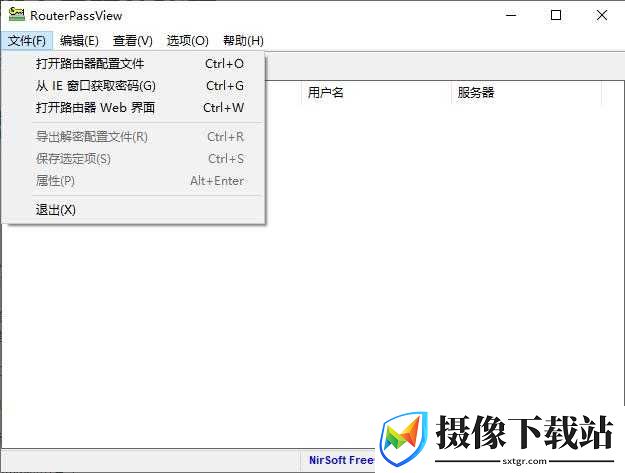
Task: Select 从 IE 窗口获取密码(G) entry
Action: [x=134, y=86]
